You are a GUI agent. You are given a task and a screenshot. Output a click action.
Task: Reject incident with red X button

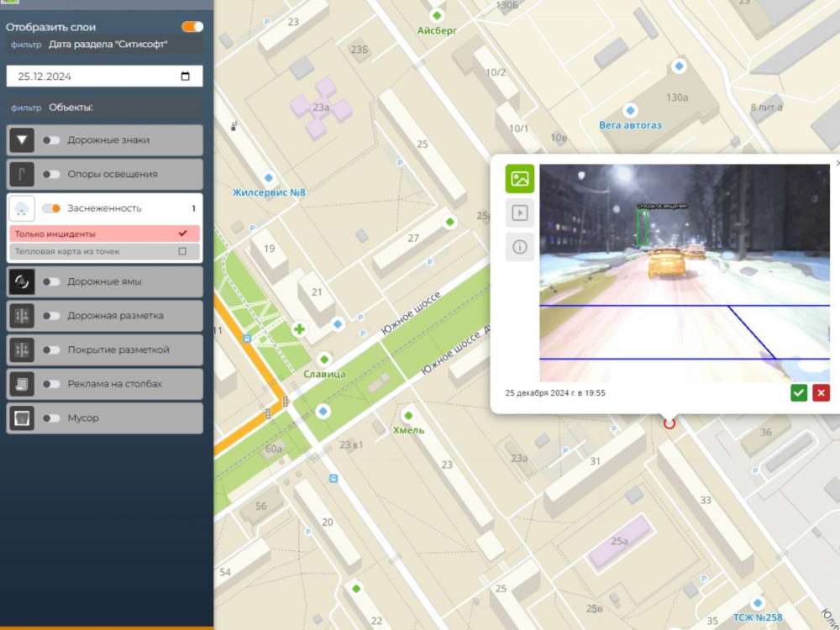821,392
